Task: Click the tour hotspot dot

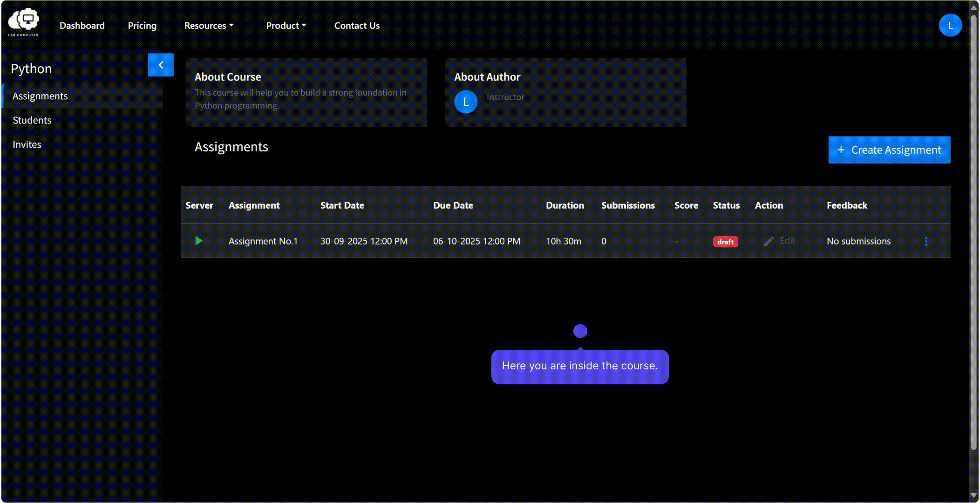Action: (580, 331)
